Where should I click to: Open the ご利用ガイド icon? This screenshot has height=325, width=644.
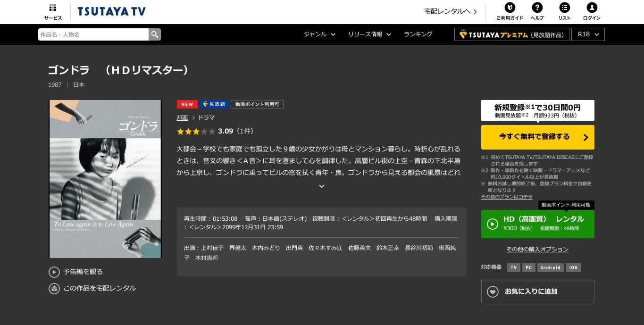510,8
